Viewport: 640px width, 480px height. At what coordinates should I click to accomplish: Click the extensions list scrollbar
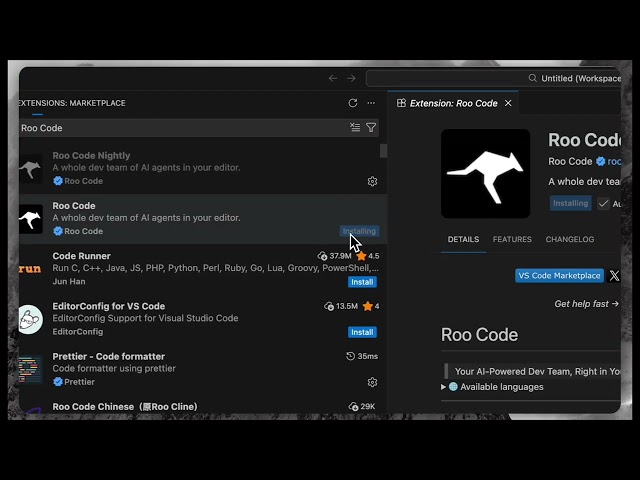[383, 150]
